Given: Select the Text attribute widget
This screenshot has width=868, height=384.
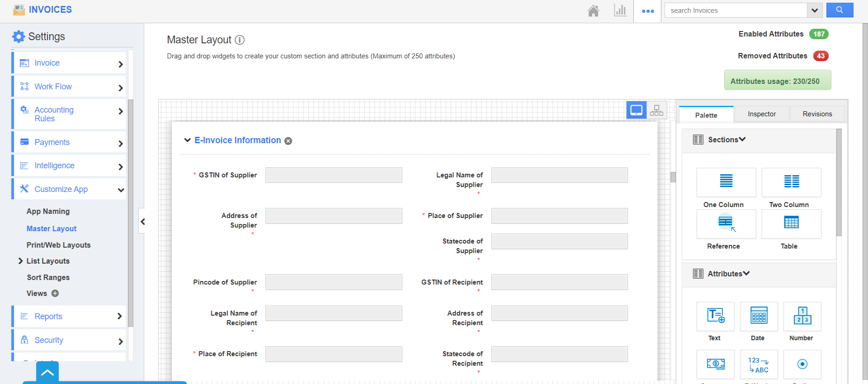Looking at the screenshot, I should [715, 316].
